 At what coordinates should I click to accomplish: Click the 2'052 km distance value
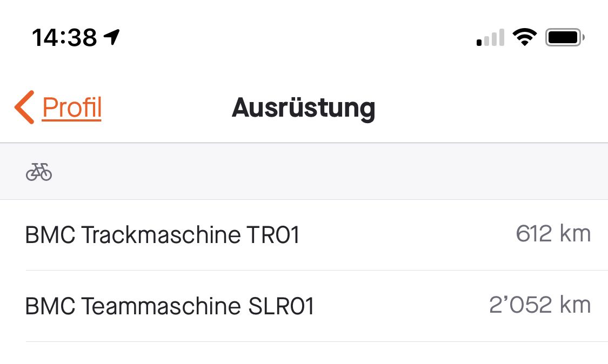(539, 306)
